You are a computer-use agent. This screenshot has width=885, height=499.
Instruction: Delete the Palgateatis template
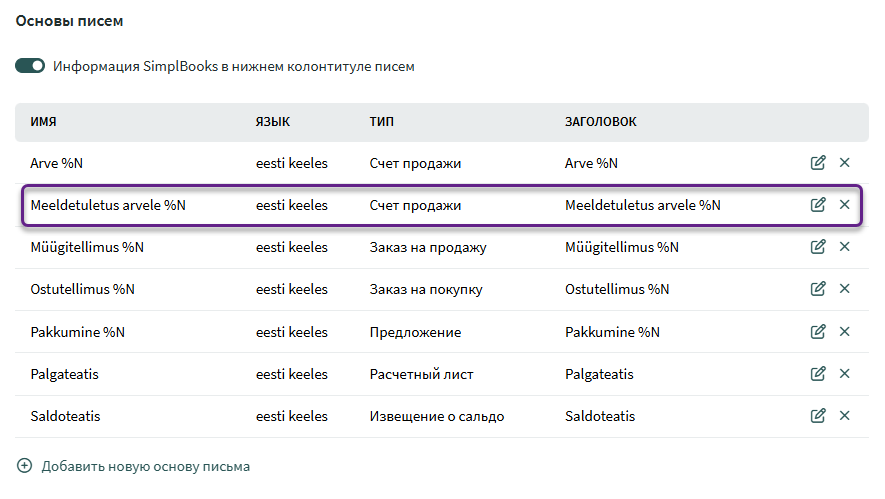pos(844,374)
